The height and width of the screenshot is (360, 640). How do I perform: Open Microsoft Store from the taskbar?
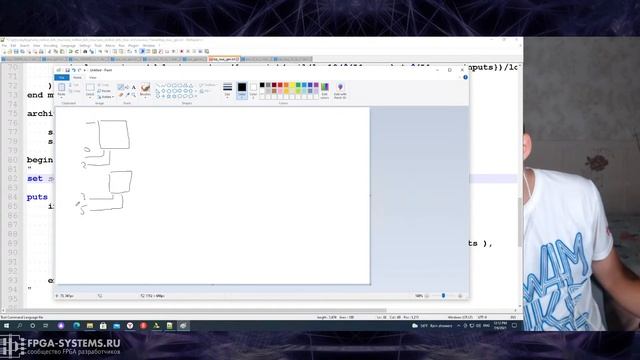103,326
